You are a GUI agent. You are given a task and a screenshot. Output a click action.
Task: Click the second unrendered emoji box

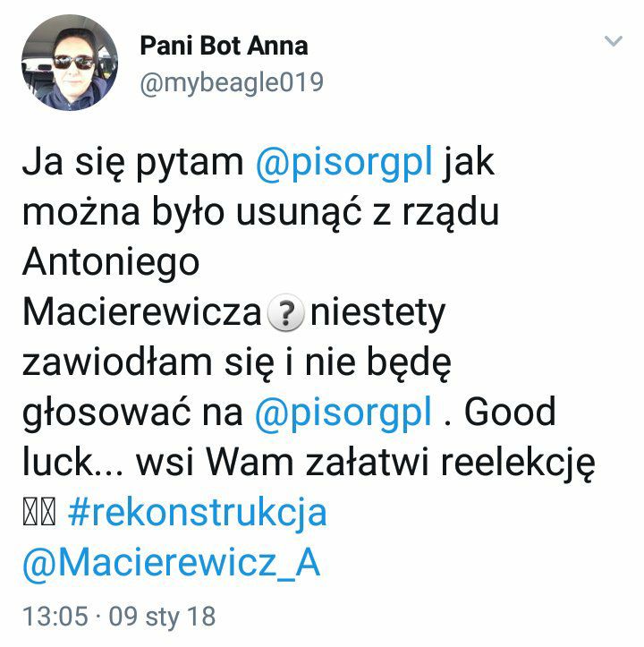coord(48,512)
